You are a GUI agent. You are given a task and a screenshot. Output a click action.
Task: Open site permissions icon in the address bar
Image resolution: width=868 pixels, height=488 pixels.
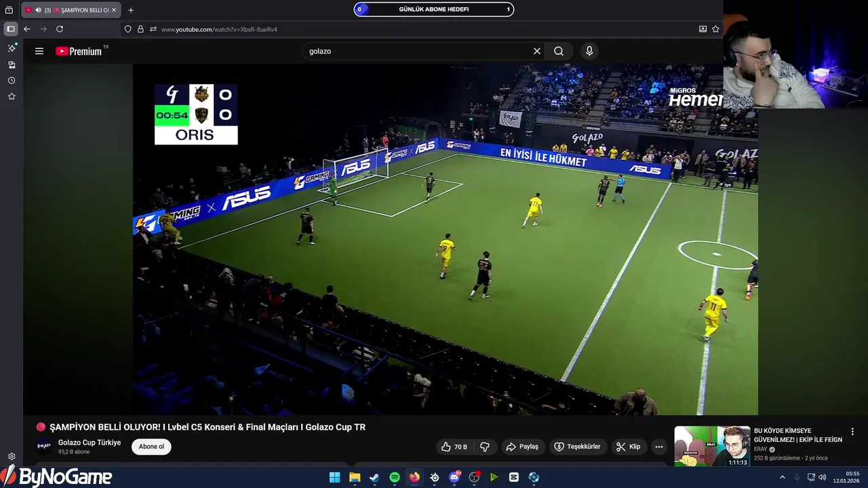click(153, 29)
